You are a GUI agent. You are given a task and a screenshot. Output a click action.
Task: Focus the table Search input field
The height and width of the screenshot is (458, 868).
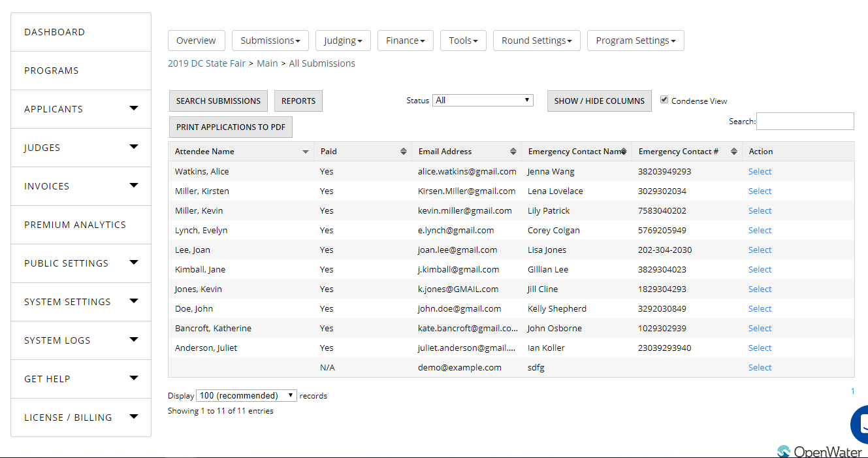805,121
